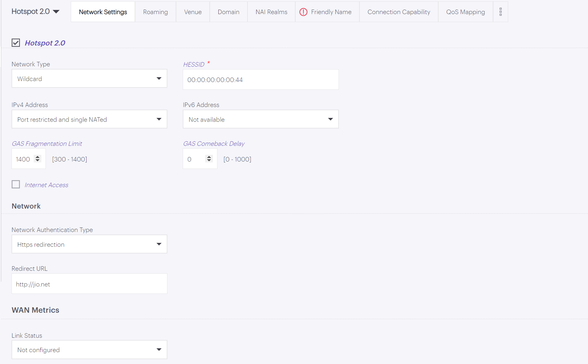
Task: Open the Network Type dropdown
Action: 89,79
